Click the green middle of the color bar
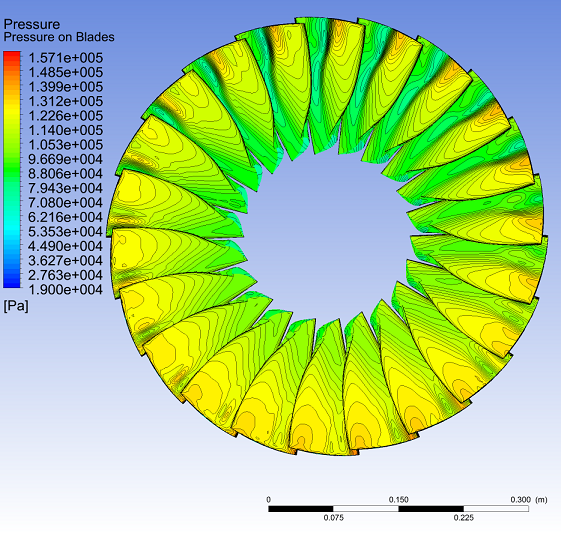 [12, 168]
